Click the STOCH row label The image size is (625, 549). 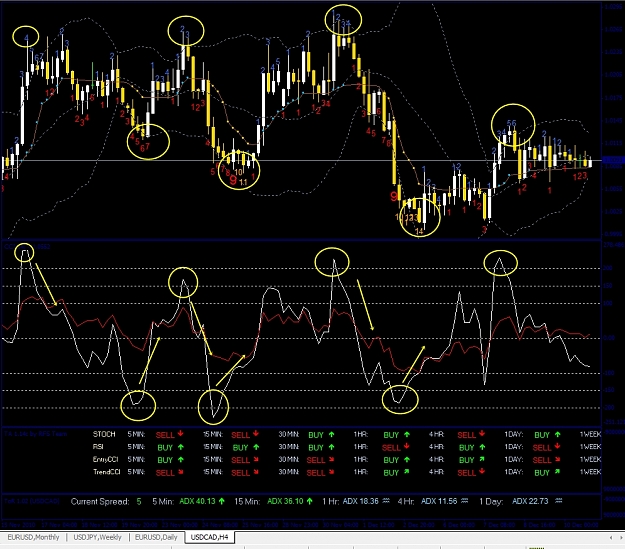click(x=104, y=434)
